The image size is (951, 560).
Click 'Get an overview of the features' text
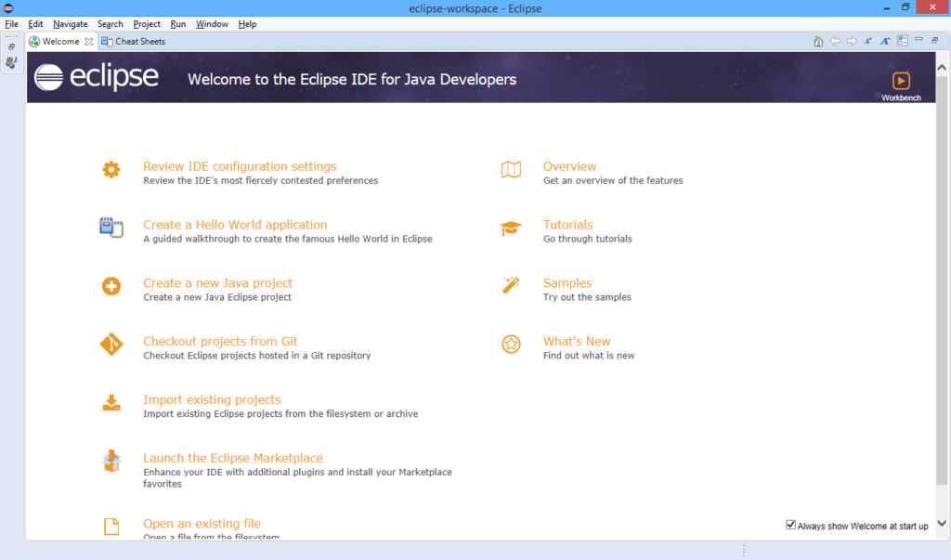(613, 180)
